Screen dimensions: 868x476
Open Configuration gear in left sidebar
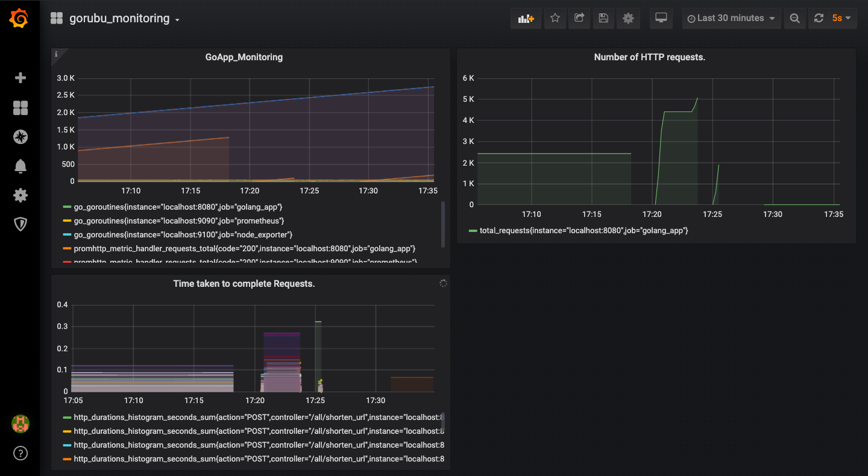pyautogui.click(x=20, y=195)
